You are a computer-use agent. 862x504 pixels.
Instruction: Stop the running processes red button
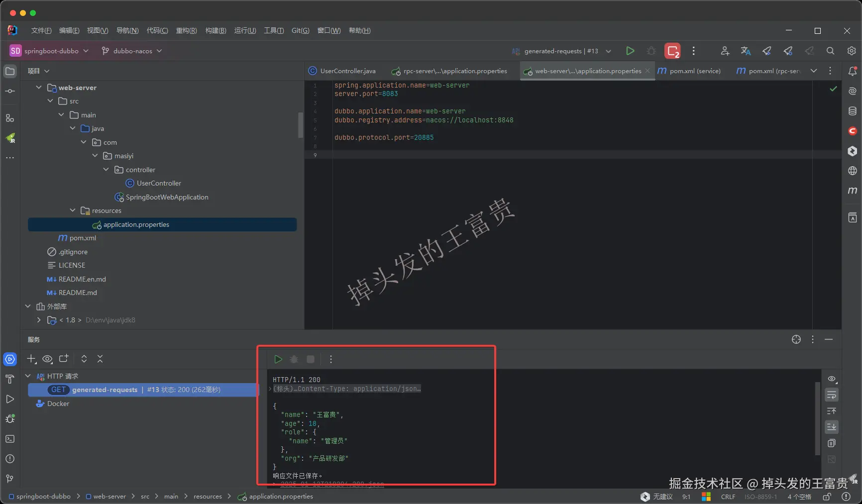[672, 51]
